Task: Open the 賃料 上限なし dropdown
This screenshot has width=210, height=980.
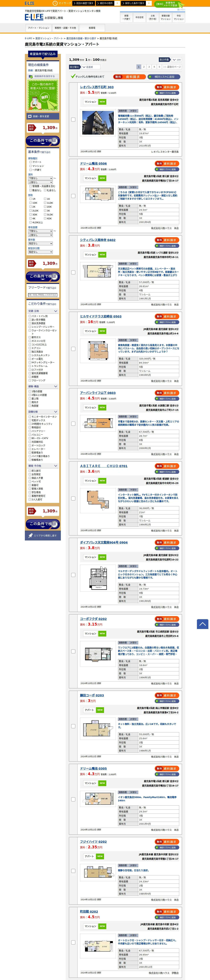Action: pyautogui.click(x=40, y=182)
